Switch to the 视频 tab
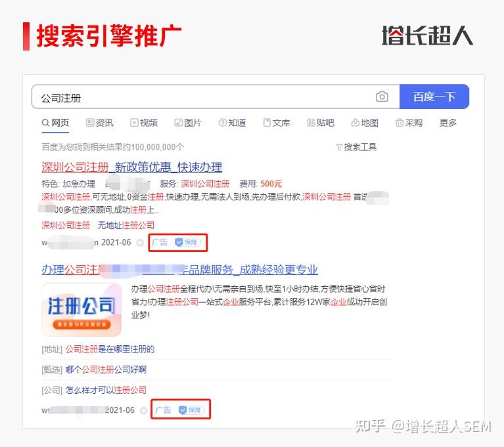 (144, 123)
